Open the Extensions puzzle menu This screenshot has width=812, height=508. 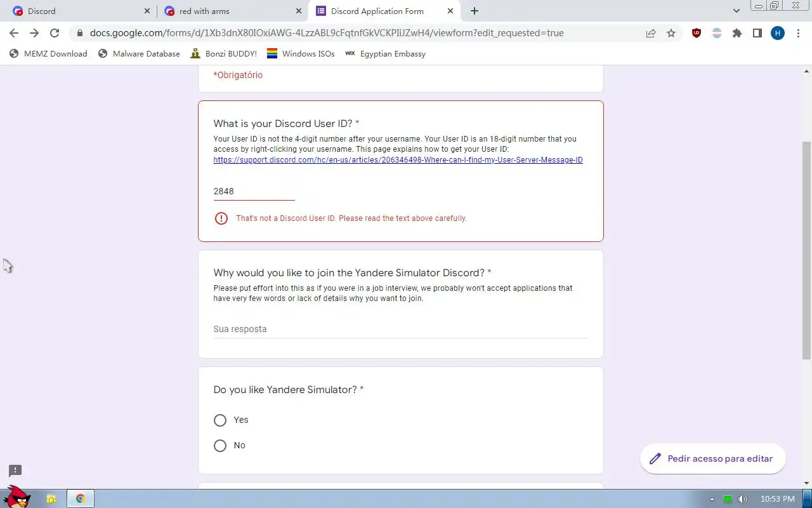737,33
